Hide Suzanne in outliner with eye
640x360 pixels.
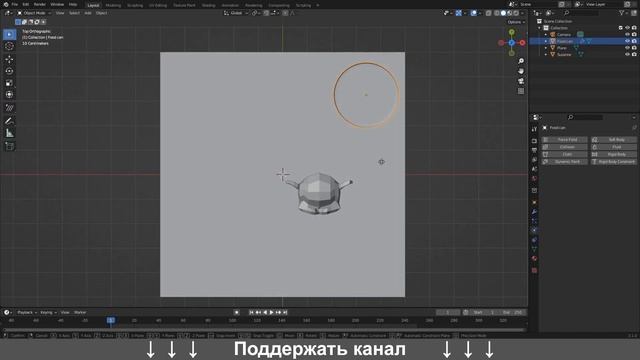[627, 54]
